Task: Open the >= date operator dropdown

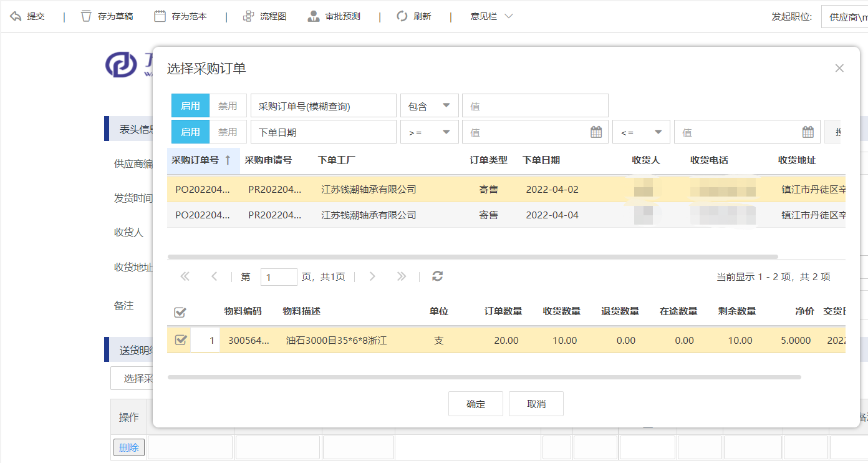Action: click(429, 132)
